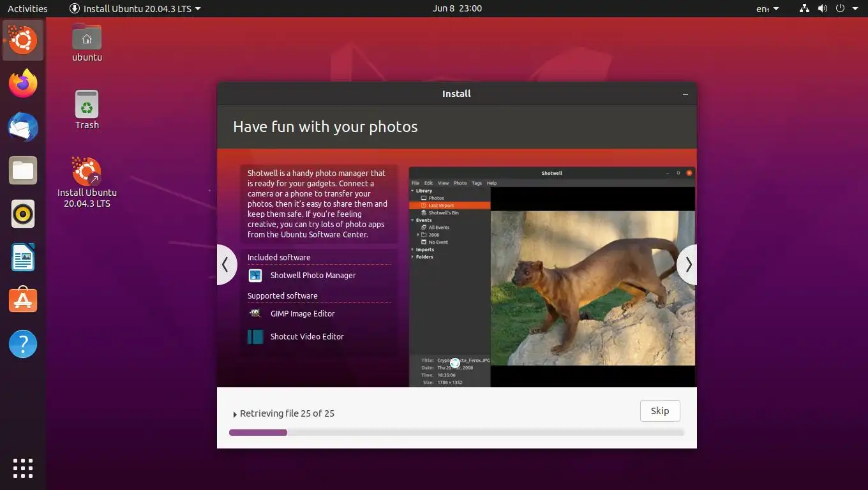Open Thunderbird Mail from the dock
The width and height of the screenshot is (868, 490).
[23, 127]
